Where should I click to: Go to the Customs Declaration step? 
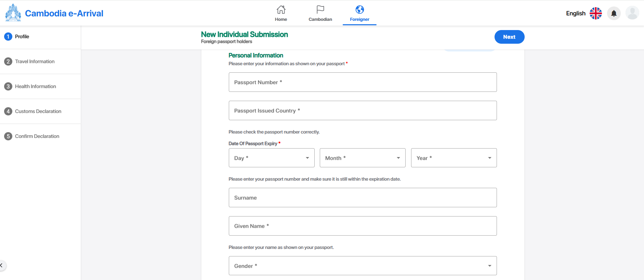(38, 111)
